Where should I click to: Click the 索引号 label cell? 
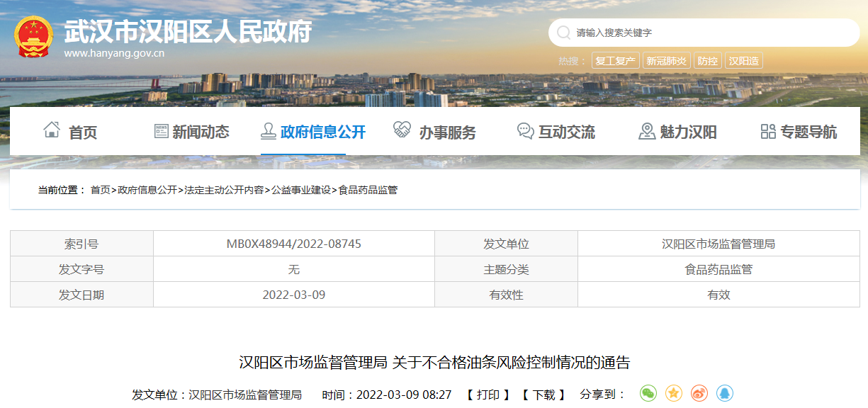[x=81, y=244]
